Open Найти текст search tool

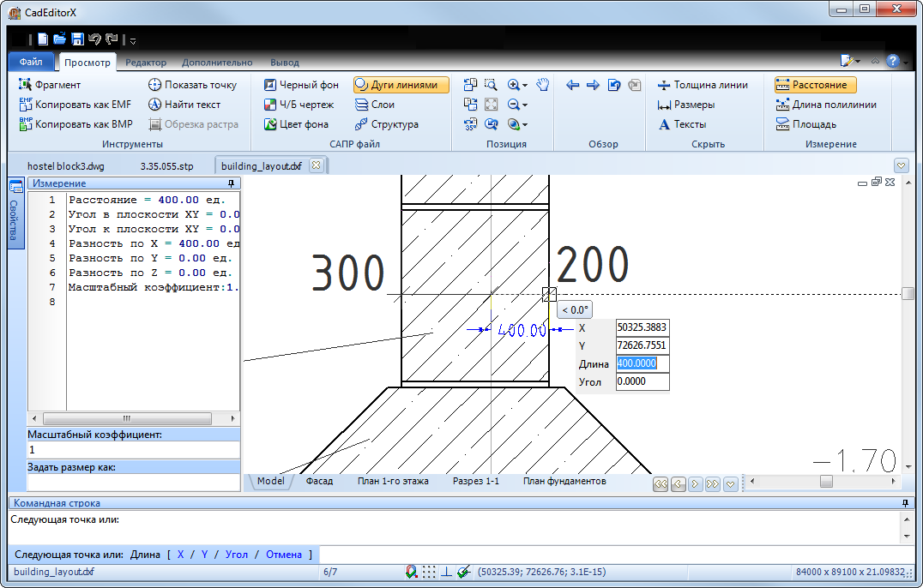point(184,105)
